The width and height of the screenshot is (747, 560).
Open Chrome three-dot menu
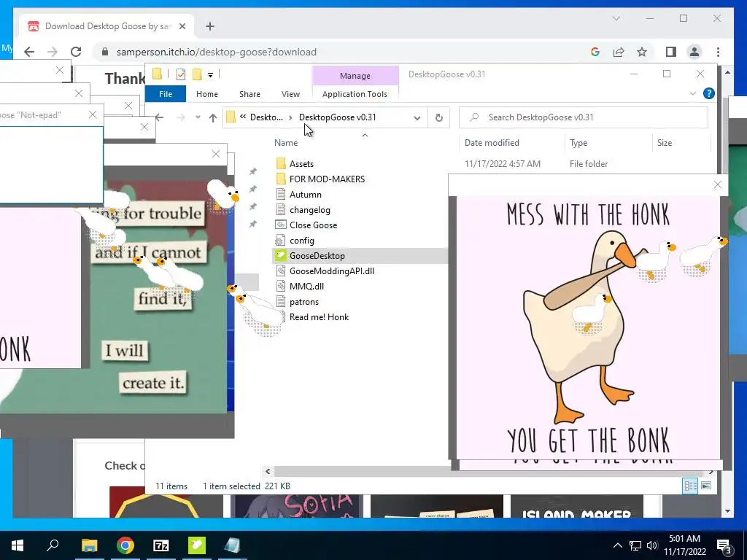point(718,52)
